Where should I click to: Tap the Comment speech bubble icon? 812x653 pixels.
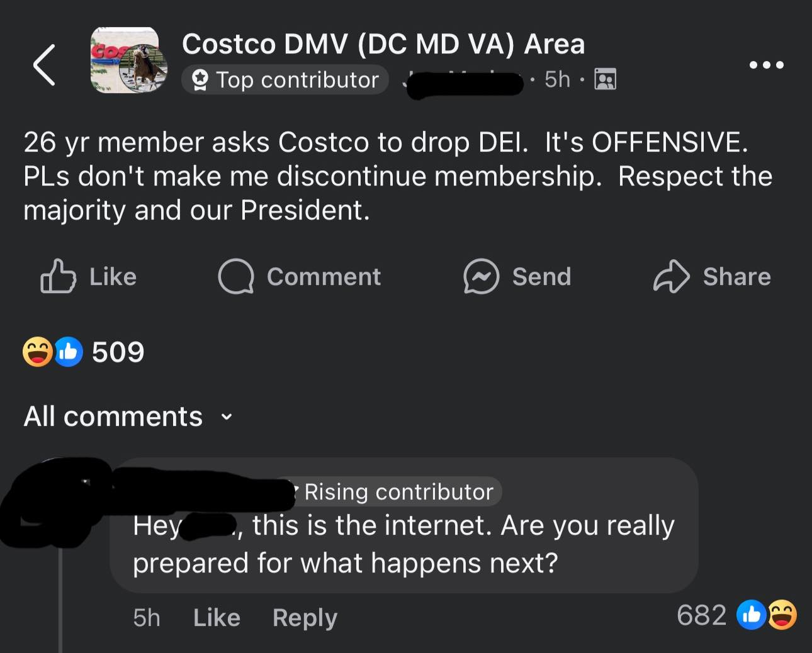(236, 277)
